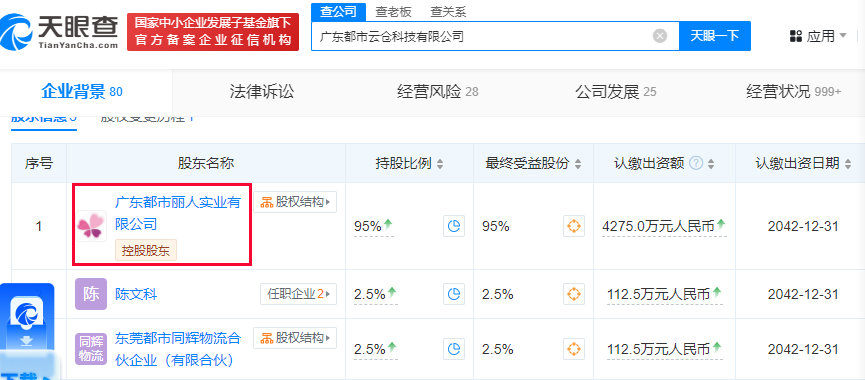This screenshot has height=380, width=865.
Task: Click green up arrow beside 95% share
Action: (388, 224)
